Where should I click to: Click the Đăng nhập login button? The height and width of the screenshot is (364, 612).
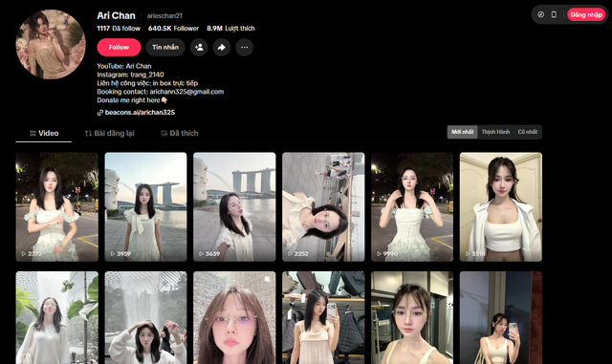[x=586, y=15]
